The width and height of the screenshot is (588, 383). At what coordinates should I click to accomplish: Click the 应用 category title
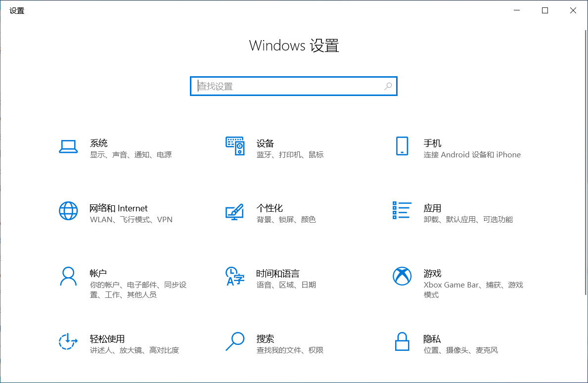[x=432, y=208]
